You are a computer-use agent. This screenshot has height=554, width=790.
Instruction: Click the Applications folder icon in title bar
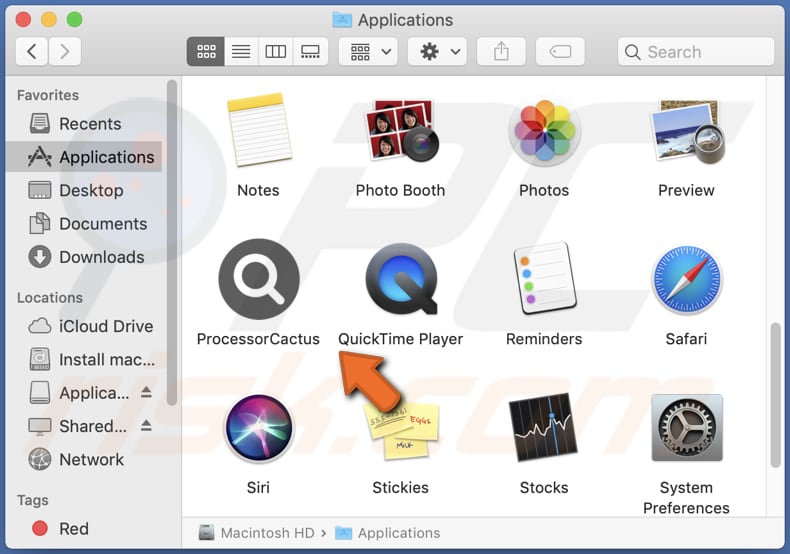[x=342, y=20]
